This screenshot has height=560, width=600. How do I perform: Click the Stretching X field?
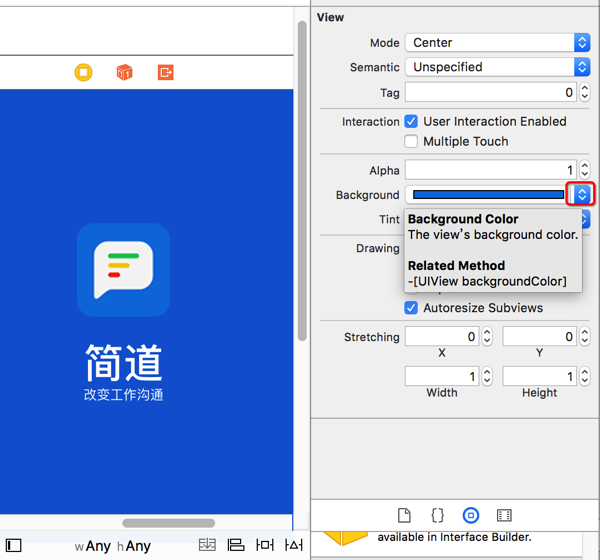442,336
